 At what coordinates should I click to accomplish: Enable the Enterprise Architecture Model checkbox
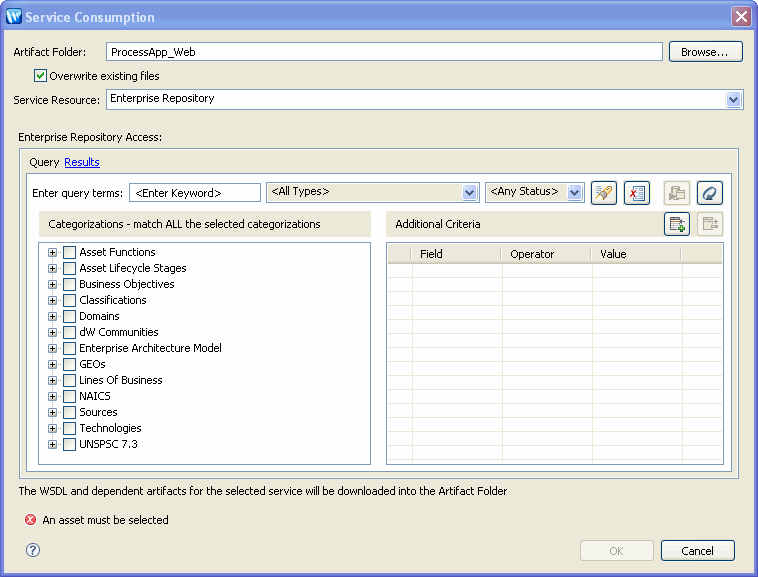(70, 348)
